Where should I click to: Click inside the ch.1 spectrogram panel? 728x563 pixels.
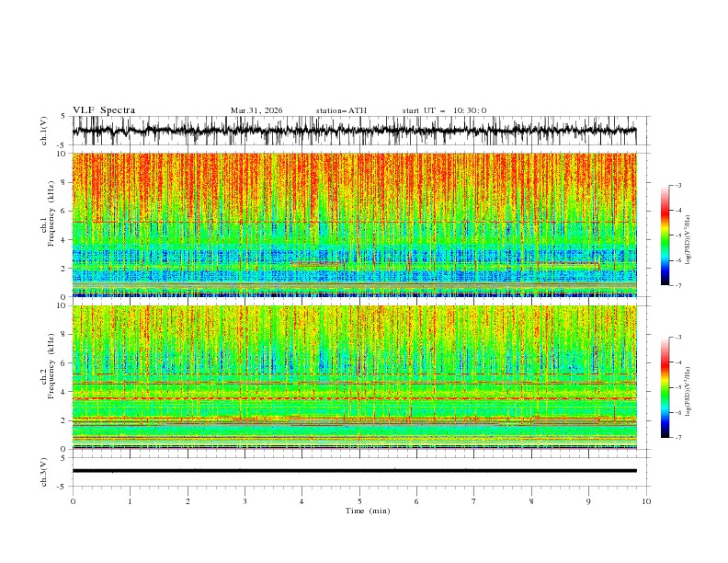pyautogui.click(x=354, y=224)
